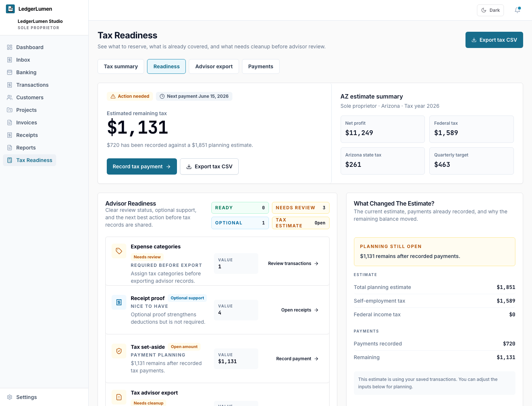This screenshot has width=532, height=406.
Task: Click the Needs review badge
Action: (147, 257)
